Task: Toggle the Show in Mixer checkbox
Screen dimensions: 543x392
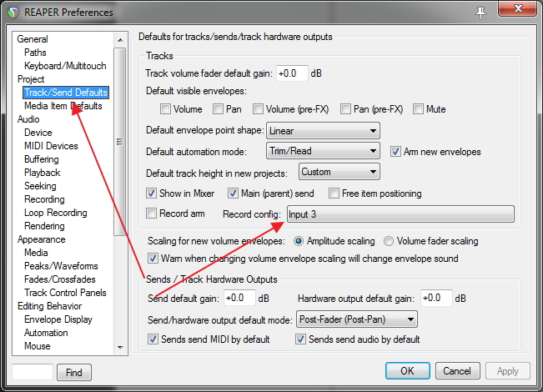Action: [151, 193]
